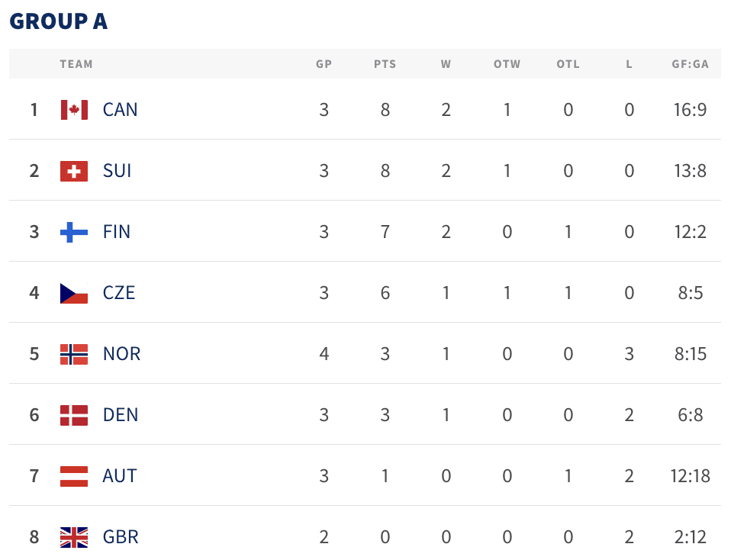Select the GBR team name
This screenshot has width=731, height=560.
[121, 537]
